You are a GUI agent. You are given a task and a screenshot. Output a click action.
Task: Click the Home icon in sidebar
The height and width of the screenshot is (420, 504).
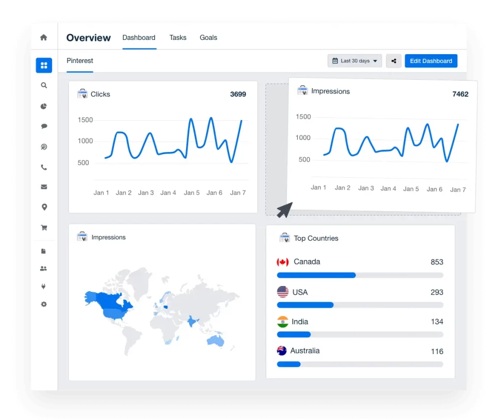pos(44,37)
